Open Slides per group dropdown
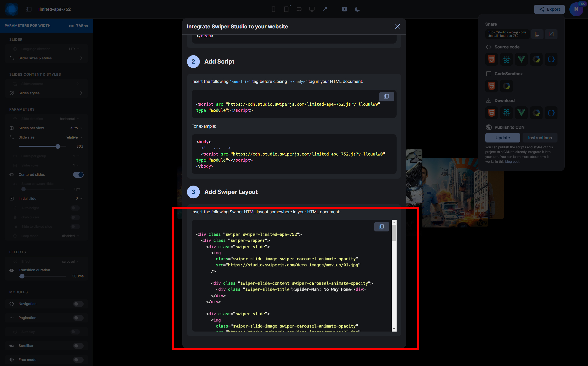Viewport: 588px width, 366px height. point(76,156)
